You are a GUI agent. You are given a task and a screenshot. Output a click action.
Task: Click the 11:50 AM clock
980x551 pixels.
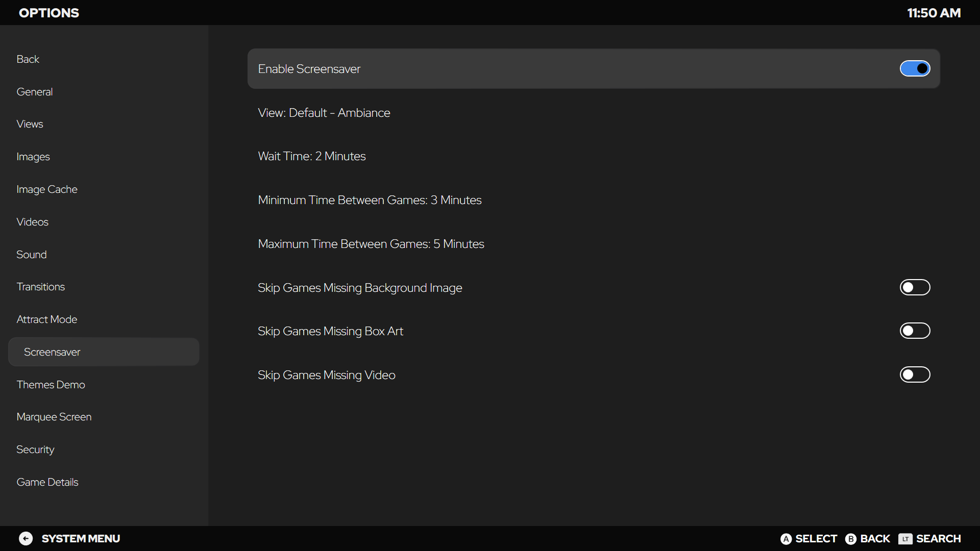click(x=934, y=13)
